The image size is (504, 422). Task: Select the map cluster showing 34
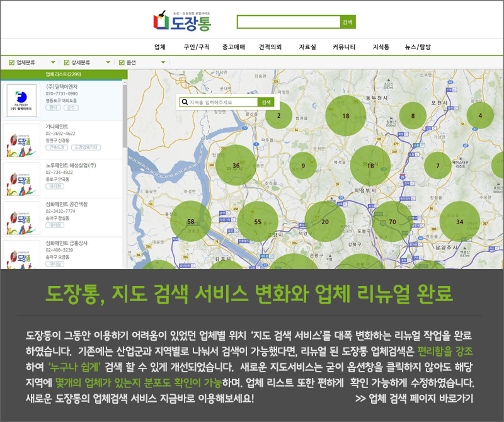[x=460, y=222]
